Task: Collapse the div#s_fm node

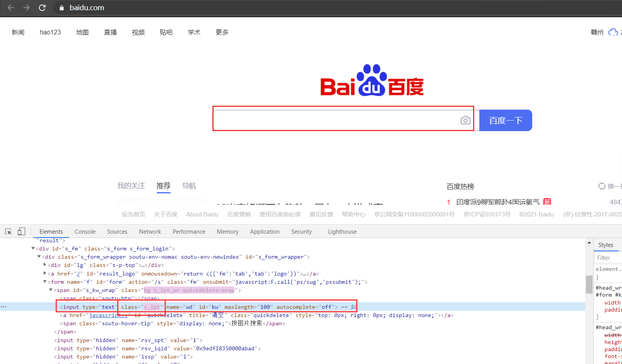Action: pyautogui.click(x=33, y=249)
